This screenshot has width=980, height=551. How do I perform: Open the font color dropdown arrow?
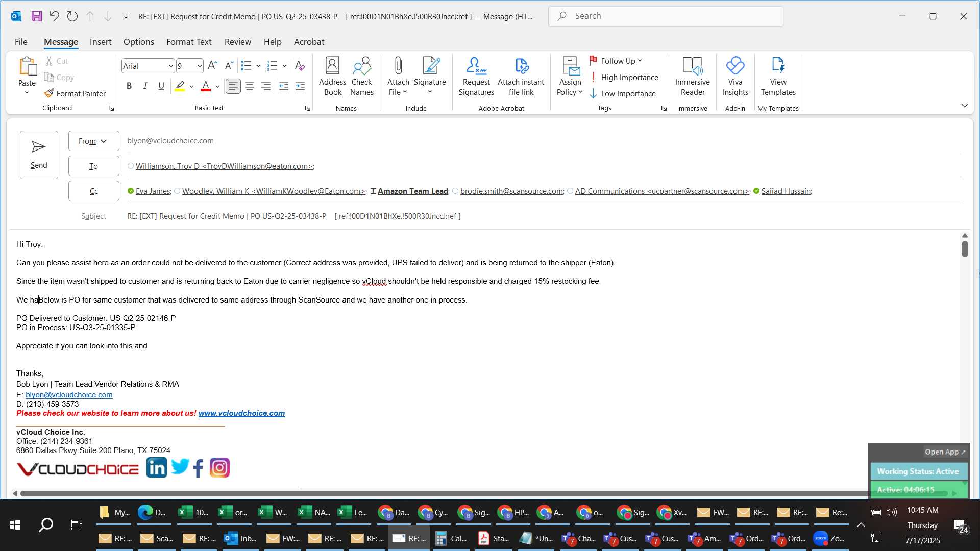click(x=218, y=86)
